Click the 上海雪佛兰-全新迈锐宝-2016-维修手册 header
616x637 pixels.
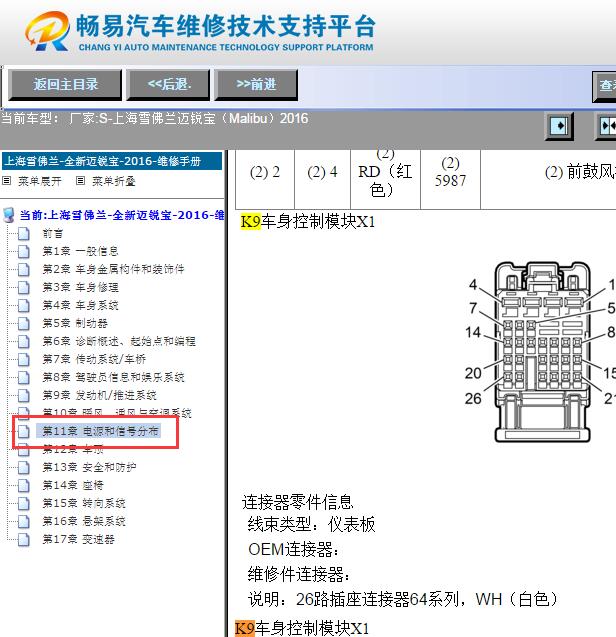click(112, 161)
